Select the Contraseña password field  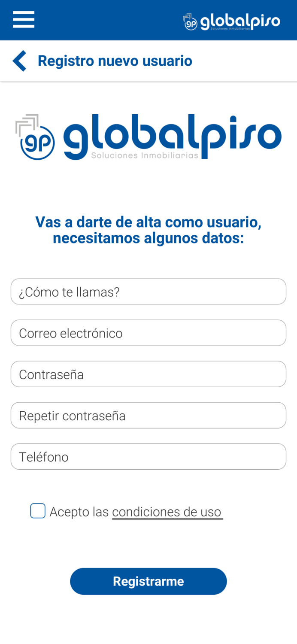tap(148, 374)
